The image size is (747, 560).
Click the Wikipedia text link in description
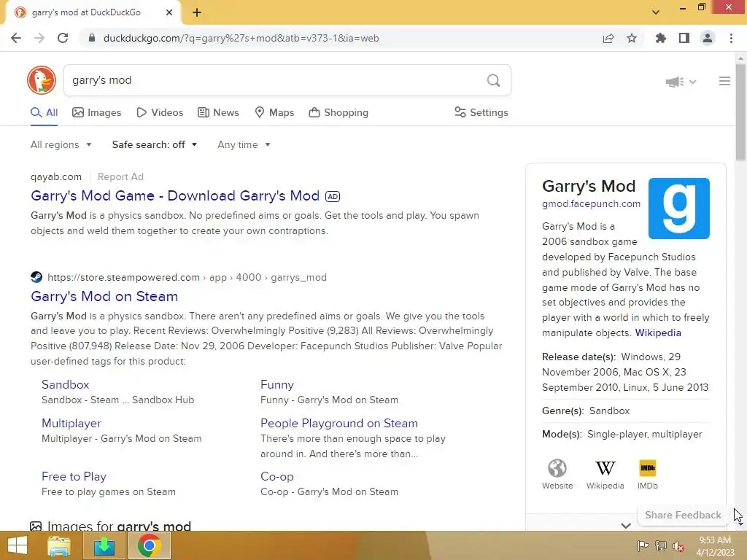[658, 332]
